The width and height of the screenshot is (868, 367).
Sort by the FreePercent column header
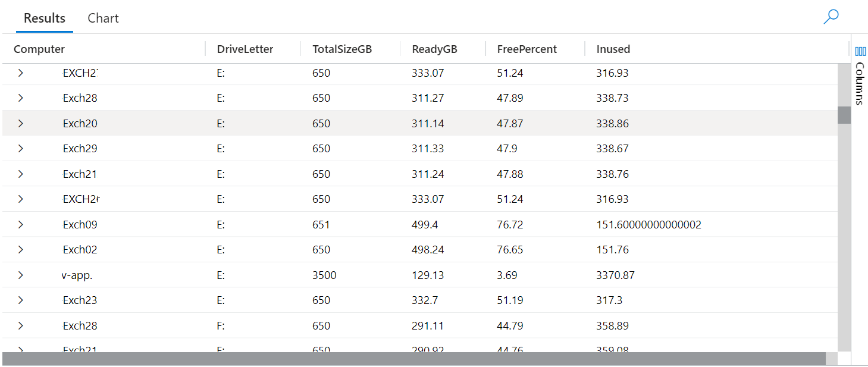tap(527, 49)
